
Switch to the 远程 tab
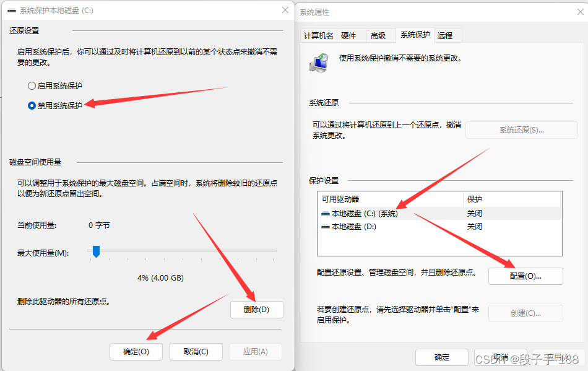coord(446,35)
